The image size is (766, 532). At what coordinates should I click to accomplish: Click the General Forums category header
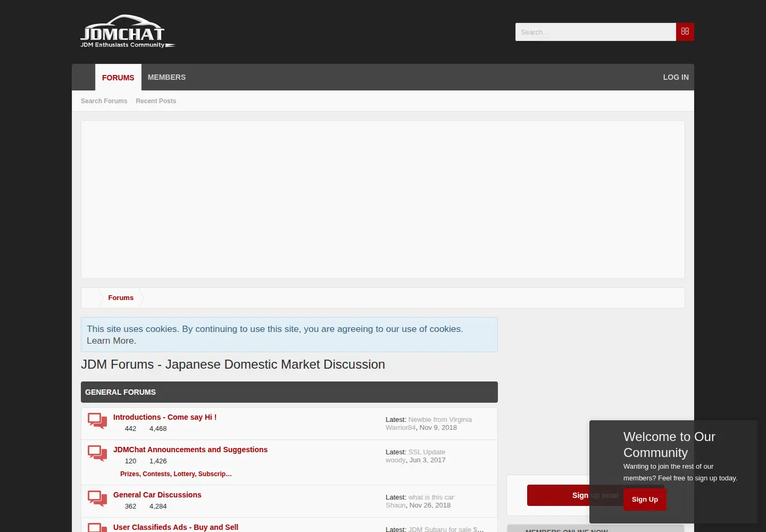pyautogui.click(x=289, y=392)
